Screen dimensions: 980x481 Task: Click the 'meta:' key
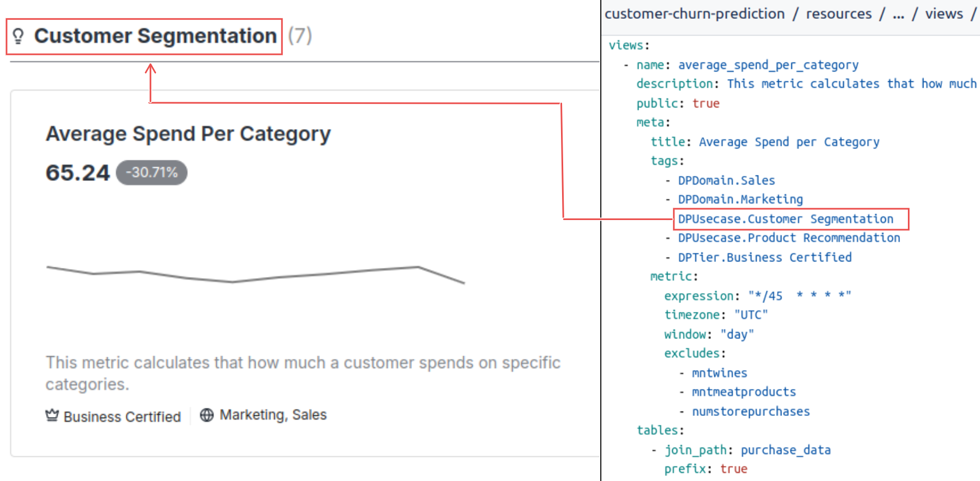(x=653, y=123)
